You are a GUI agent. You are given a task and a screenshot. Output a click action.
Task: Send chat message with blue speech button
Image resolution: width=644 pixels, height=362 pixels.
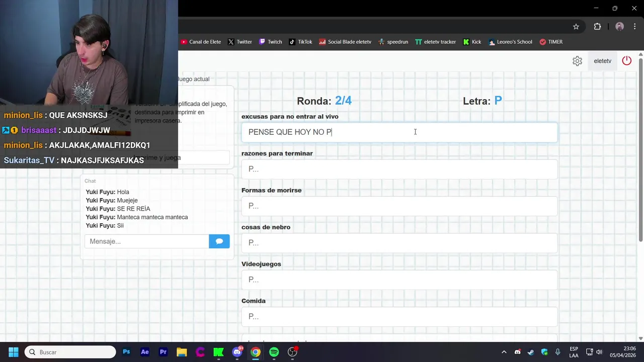[x=219, y=241]
